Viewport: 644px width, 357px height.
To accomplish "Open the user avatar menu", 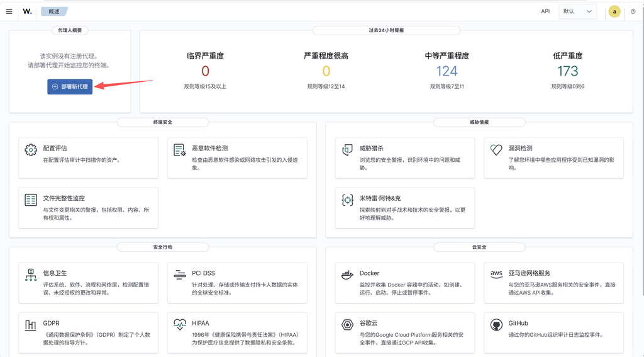I will coord(614,11).
